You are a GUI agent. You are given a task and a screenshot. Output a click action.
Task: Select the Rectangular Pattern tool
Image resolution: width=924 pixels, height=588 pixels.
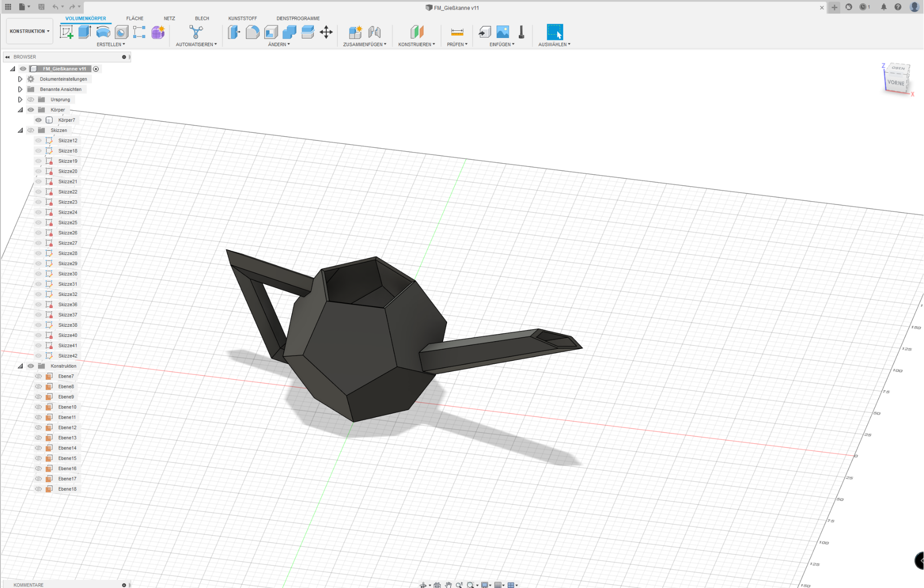(x=140, y=32)
